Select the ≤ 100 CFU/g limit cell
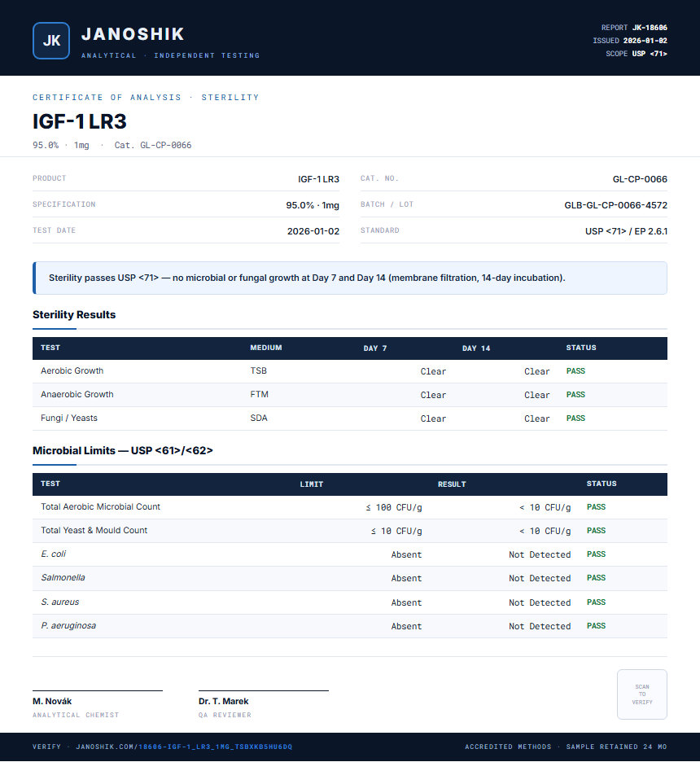 click(393, 507)
